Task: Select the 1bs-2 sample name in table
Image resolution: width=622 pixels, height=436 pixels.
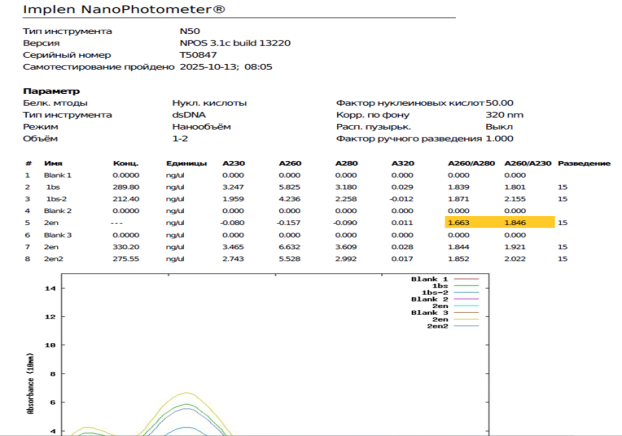Action: tap(57, 199)
